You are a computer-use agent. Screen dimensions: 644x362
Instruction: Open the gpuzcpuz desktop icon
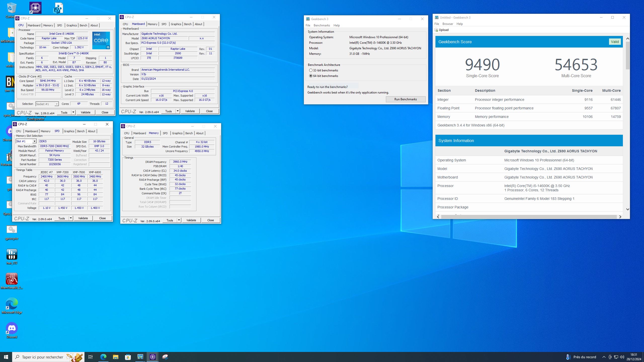[x=12, y=230]
